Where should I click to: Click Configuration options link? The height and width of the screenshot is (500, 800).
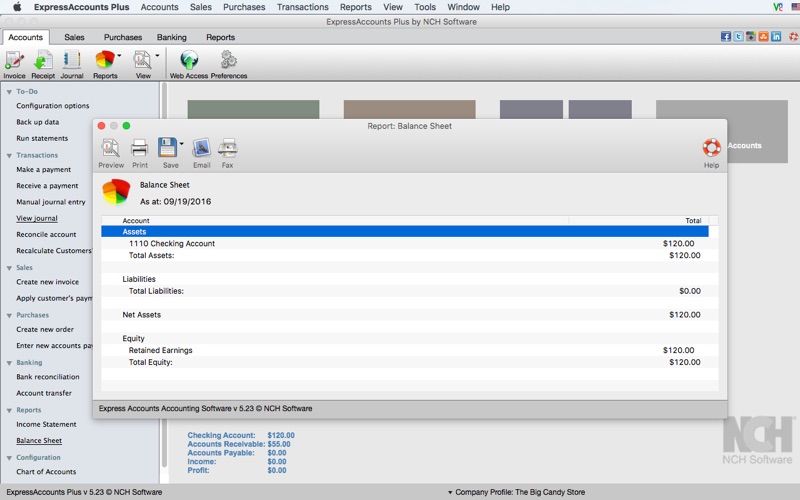[x=53, y=106]
